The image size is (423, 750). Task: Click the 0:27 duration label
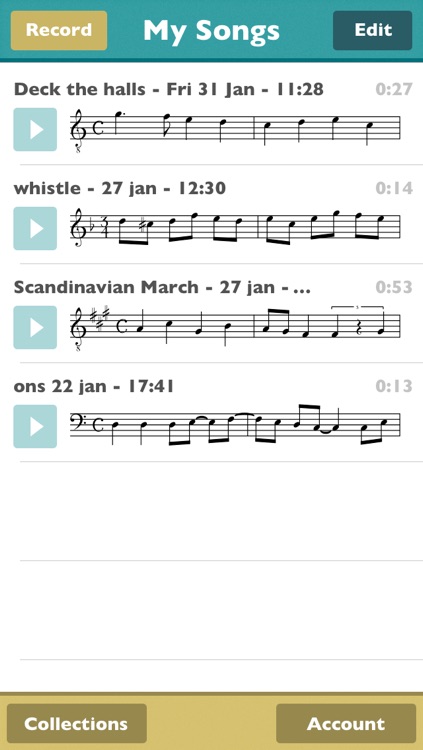point(393,89)
